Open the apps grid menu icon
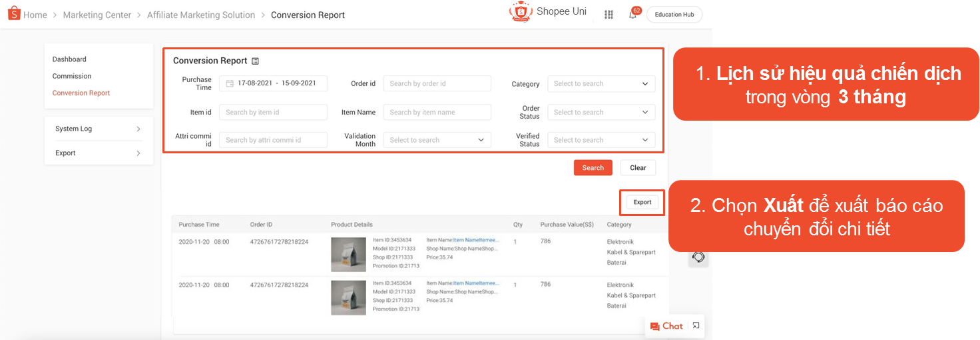 coord(609,15)
